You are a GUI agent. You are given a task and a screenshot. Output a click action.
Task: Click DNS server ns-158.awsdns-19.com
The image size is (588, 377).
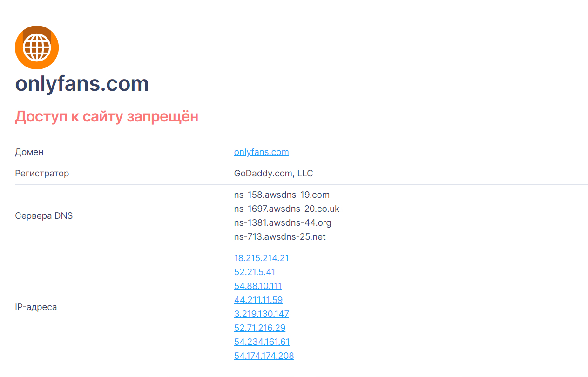pos(282,195)
